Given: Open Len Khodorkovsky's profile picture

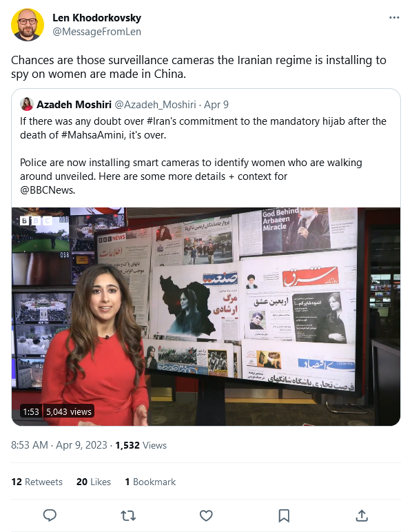Looking at the screenshot, I should coord(28,24).
